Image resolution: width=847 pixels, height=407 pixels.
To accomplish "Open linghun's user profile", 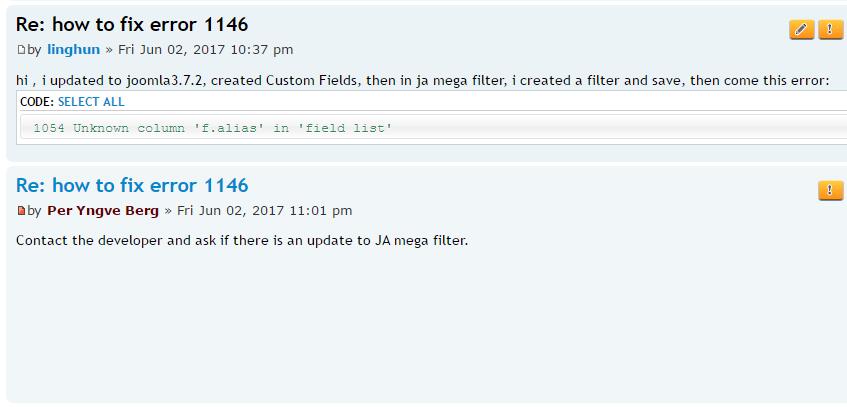I will (73, 49).
